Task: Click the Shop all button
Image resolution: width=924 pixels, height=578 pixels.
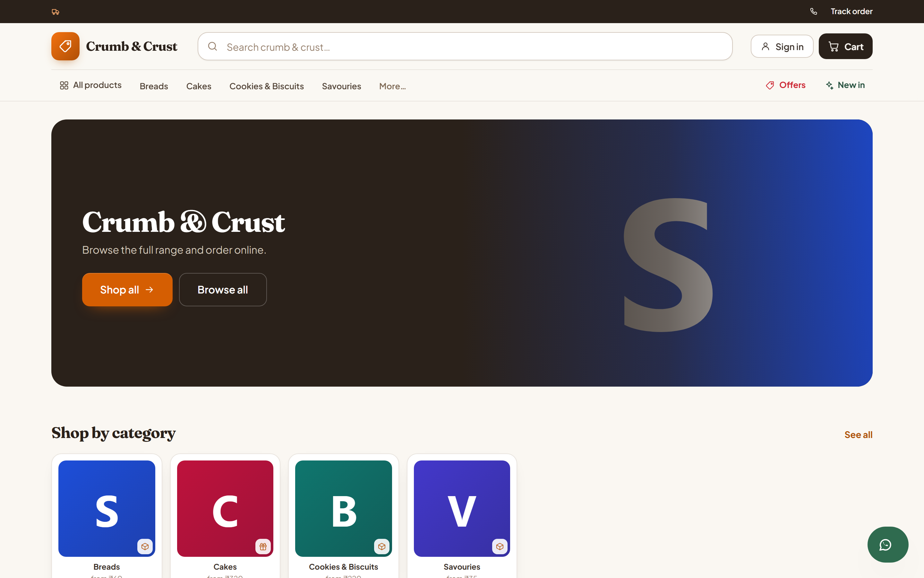Action: click(x=127, y=289)
